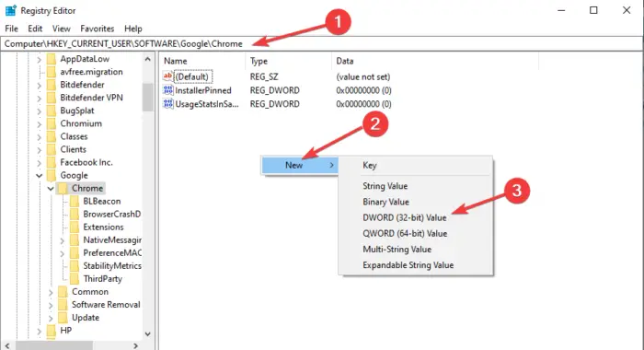Image resolution: width=644 pixels, height=350 pixels.
Task: Click the Chromium folder icon
Action: 52,123
